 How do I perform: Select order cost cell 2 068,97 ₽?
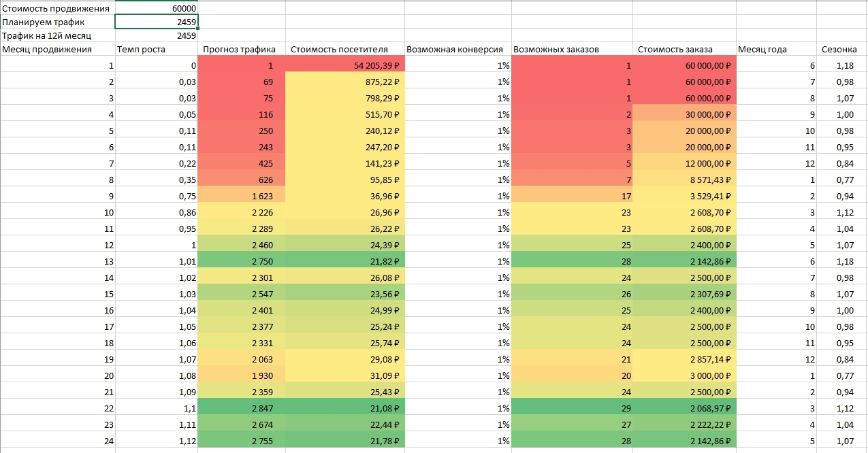click(x=684, y=407)
